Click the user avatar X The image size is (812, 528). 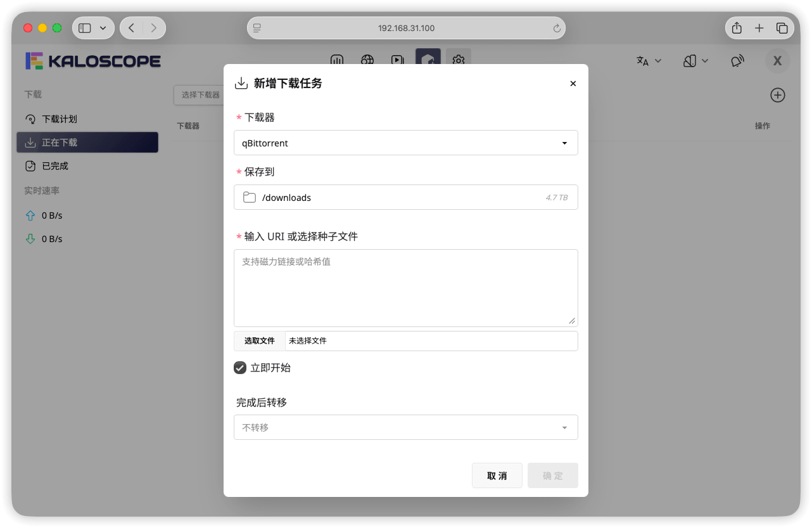click(x=778, y=61)
